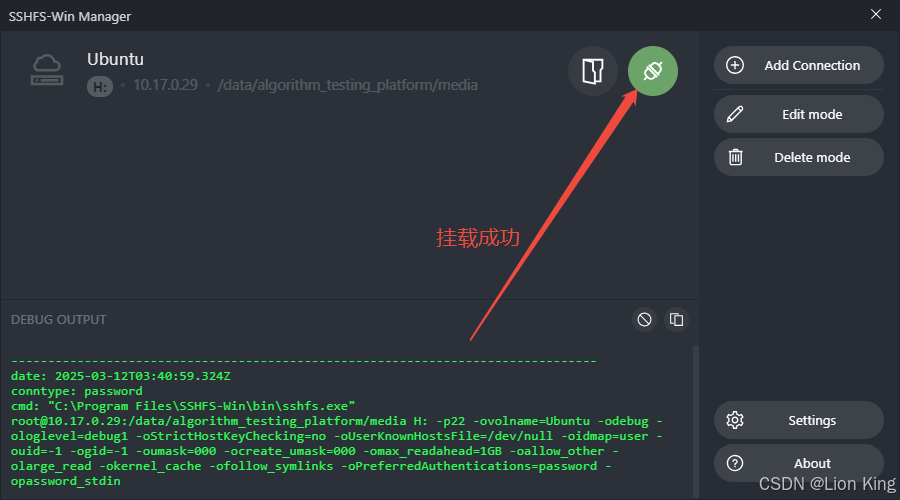Click the Ubuntu connection name
This screenshot has width=900, height=500.
(115, 59)
